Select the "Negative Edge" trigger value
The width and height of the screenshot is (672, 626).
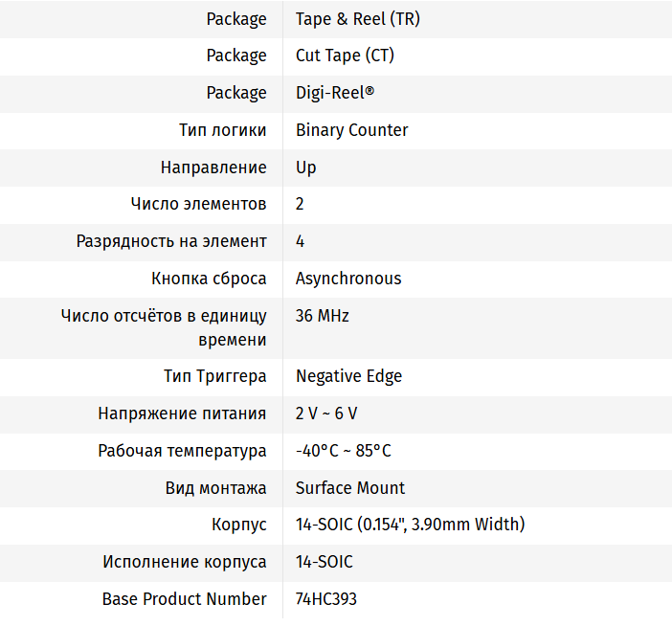tap(348, 376)
